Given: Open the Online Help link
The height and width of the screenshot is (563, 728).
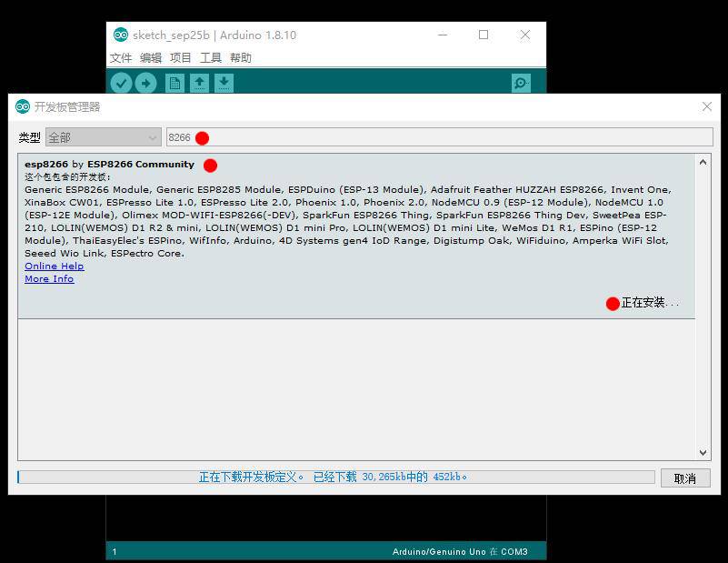Looking at the screenshot, I should [x=55, y=266].
